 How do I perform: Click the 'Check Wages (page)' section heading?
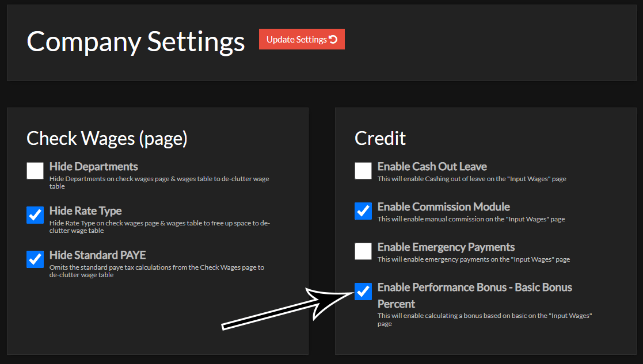[107, 138]
